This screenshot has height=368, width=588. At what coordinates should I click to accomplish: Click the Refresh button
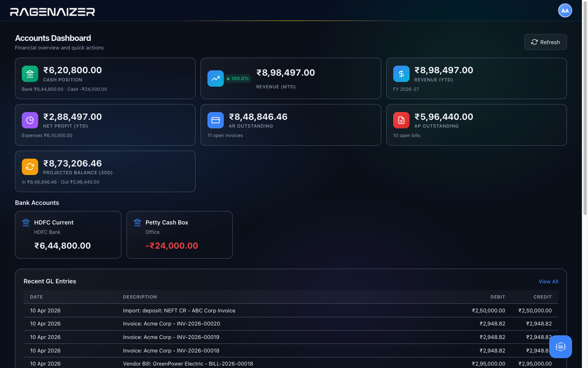(x=545, y=42)
